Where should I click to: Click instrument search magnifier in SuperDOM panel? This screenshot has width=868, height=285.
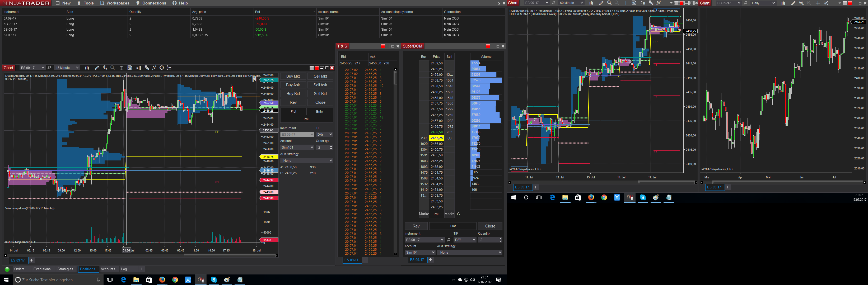coord(449,240)
